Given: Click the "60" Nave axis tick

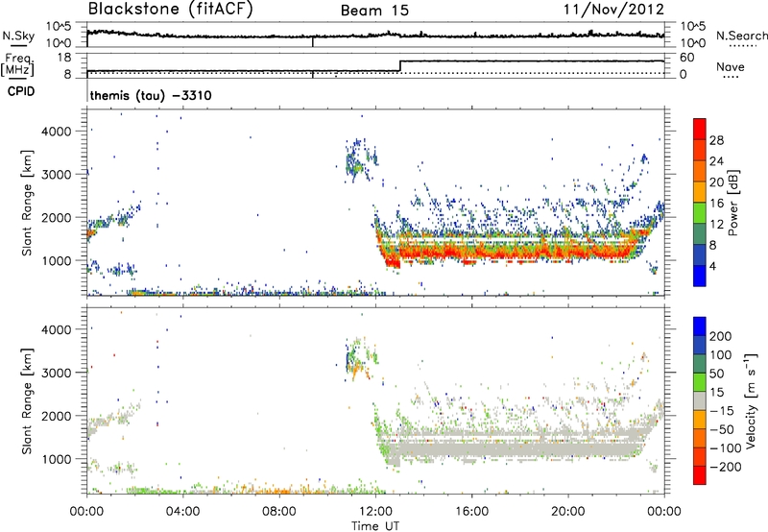Looking at the screenshot, I should coord(686,58).
